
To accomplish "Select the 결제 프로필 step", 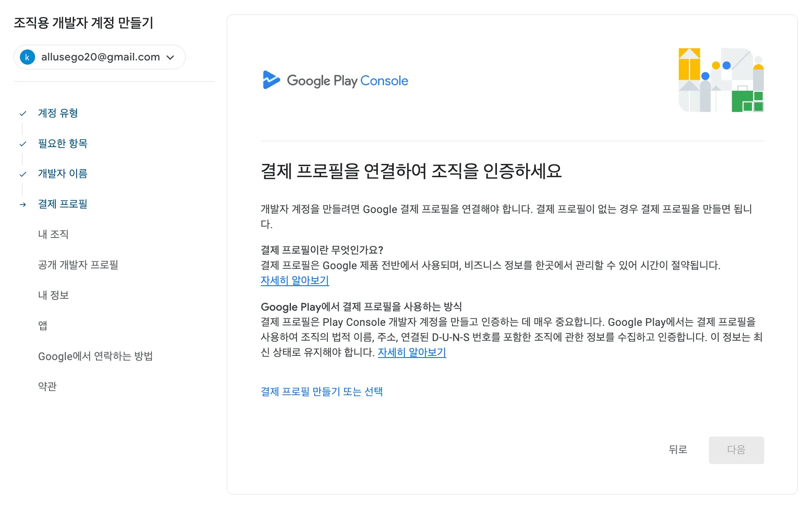I will pos(63,204).
